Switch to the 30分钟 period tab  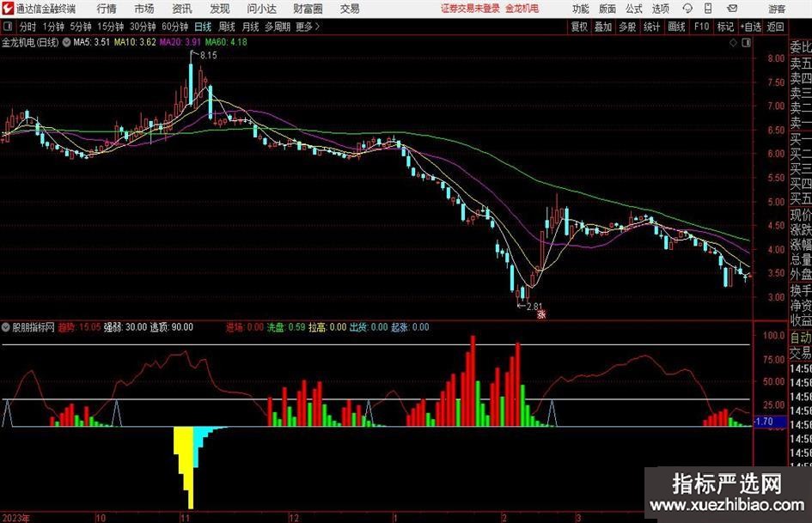point(143,27)
